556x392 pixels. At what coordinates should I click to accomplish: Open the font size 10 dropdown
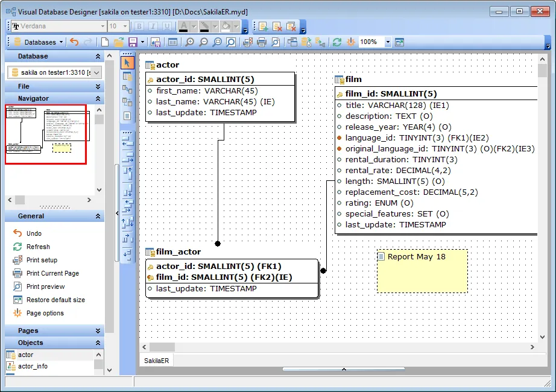click(125, 27)
